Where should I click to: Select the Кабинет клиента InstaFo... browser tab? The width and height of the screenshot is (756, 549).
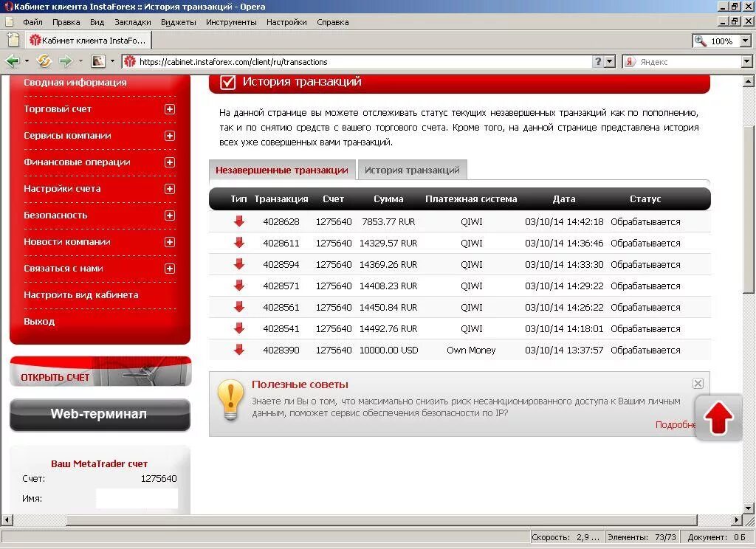coord(89,41)
